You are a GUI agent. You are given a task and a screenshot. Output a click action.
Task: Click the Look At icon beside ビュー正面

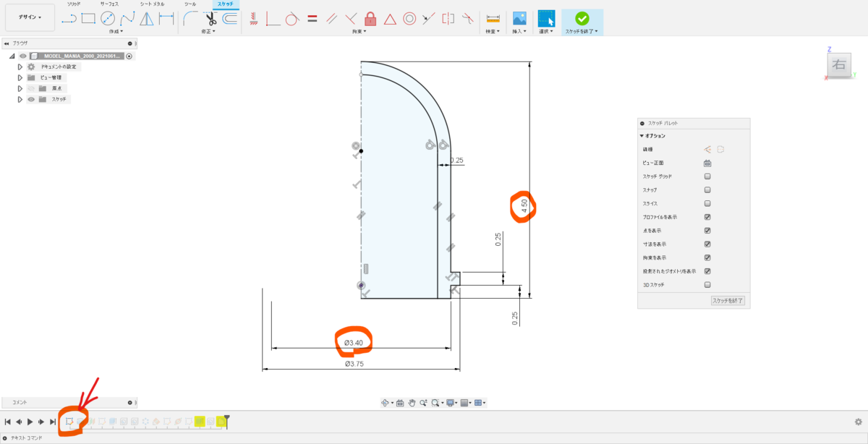(707, 163)
